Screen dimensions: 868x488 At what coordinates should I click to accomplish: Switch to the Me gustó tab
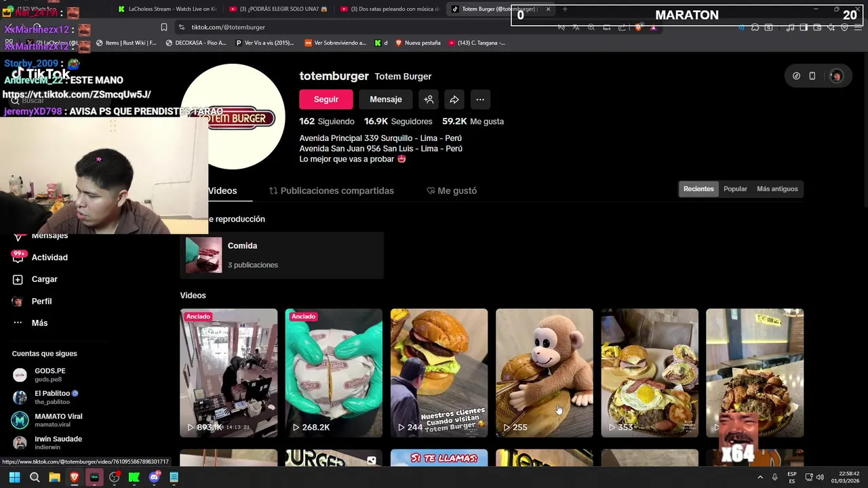tap(452, 190)
